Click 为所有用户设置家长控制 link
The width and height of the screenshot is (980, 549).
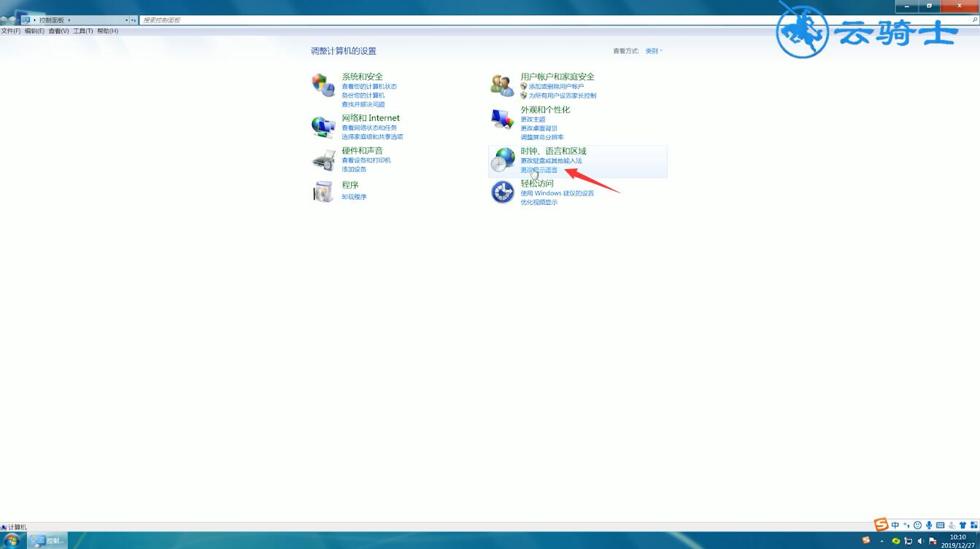click(x=562, y=96)
